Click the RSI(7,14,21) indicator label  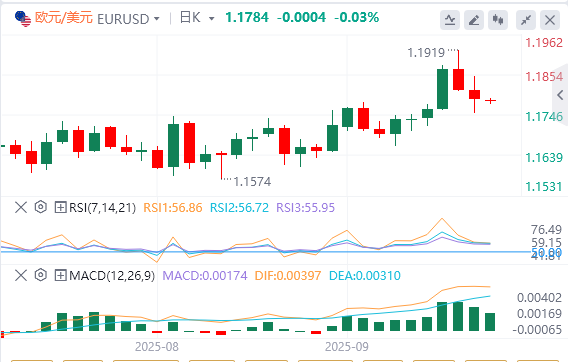pyautogui.click(x=103, y=208)
